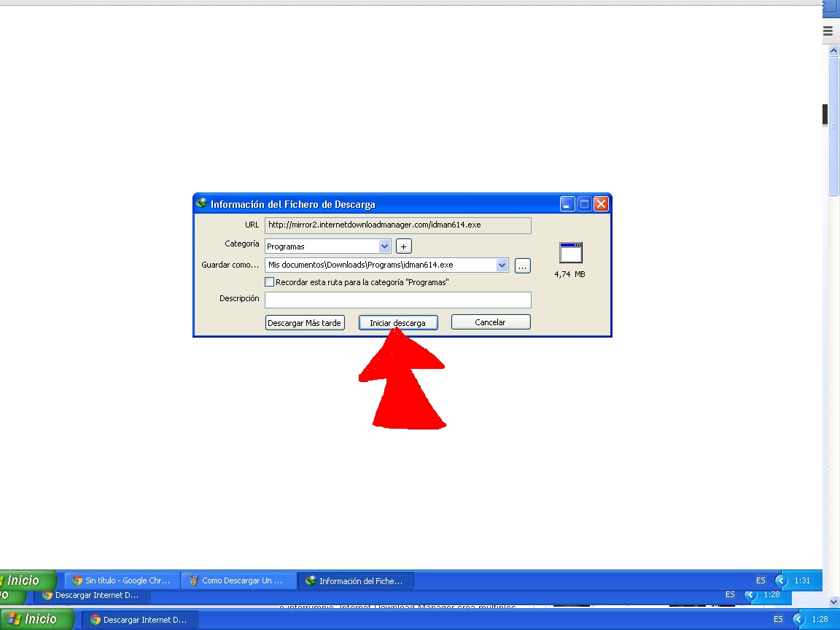Open the bottom Inicio start button

(36, 619)
